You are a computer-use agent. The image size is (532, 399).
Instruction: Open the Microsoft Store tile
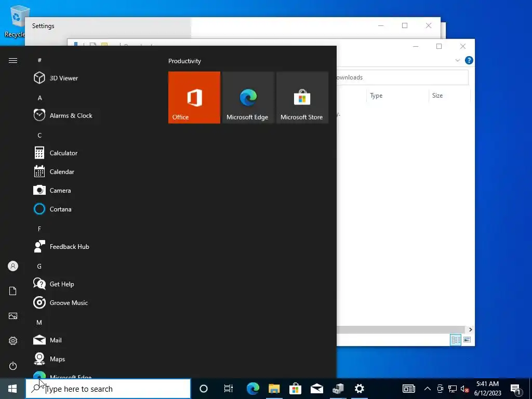302,97
